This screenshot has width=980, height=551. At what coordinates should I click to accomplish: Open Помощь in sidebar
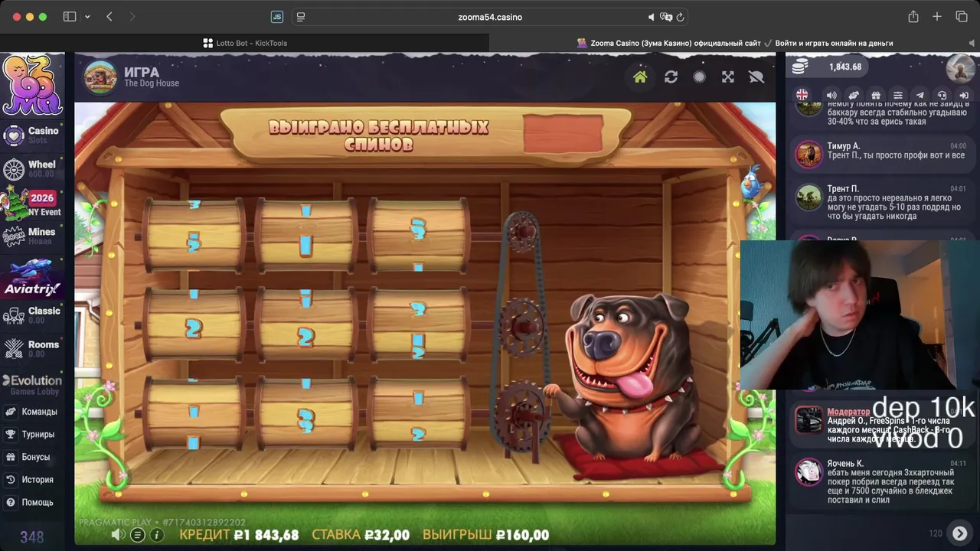[31, 503]
